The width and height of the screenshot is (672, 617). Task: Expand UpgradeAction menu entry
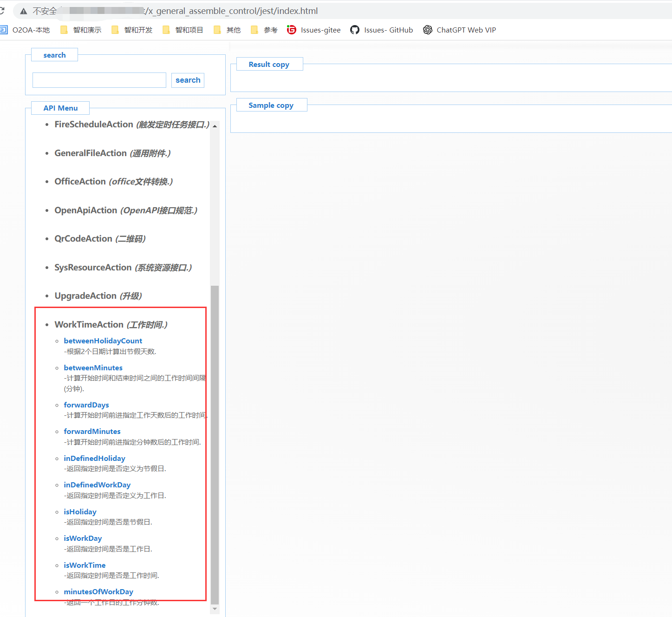click(98, 296)
